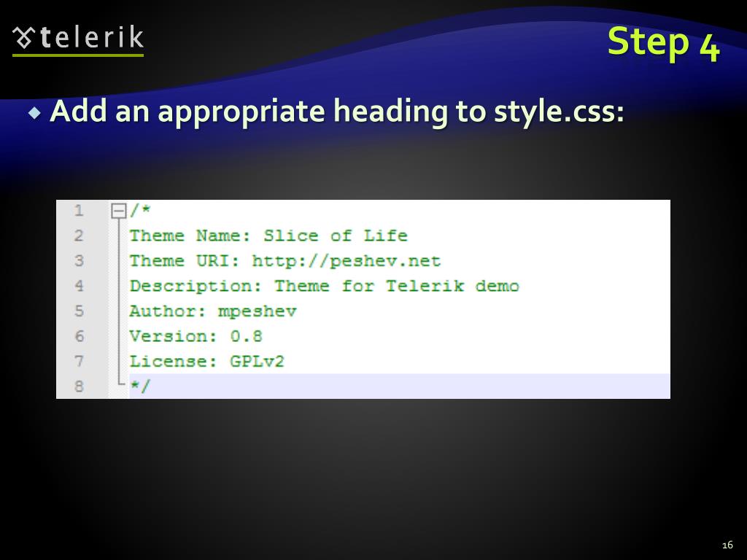Select line number 6 in gutter

(79, 336)
